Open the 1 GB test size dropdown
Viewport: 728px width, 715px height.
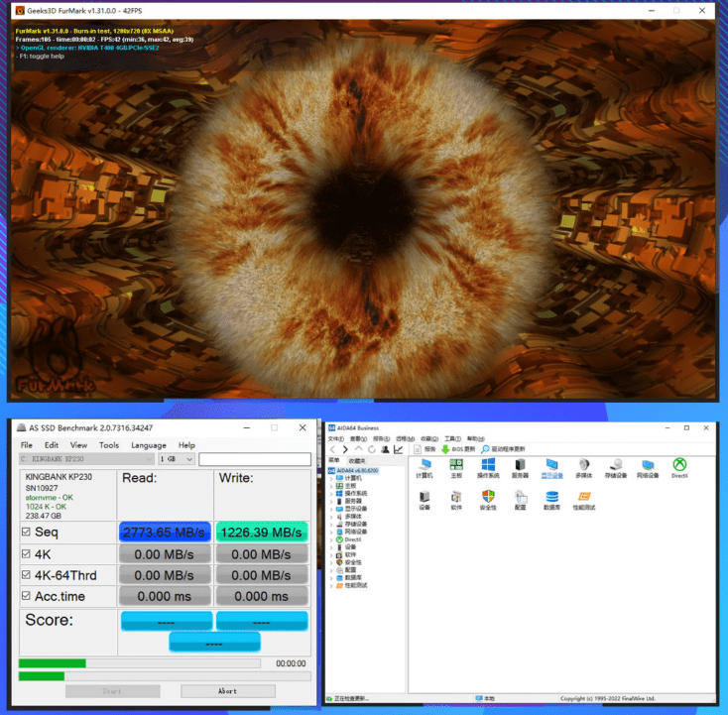pos(177,459)
